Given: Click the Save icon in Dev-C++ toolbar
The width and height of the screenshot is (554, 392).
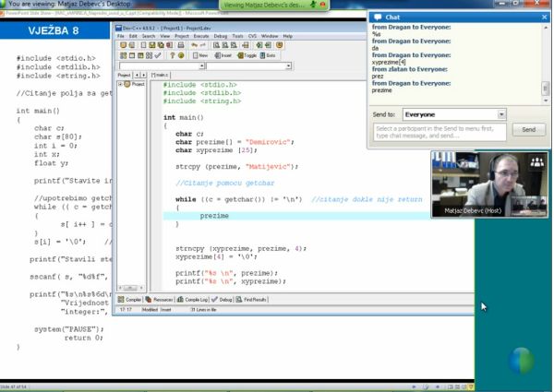Looking at the screenshot, I should click(x=152, y=45).
